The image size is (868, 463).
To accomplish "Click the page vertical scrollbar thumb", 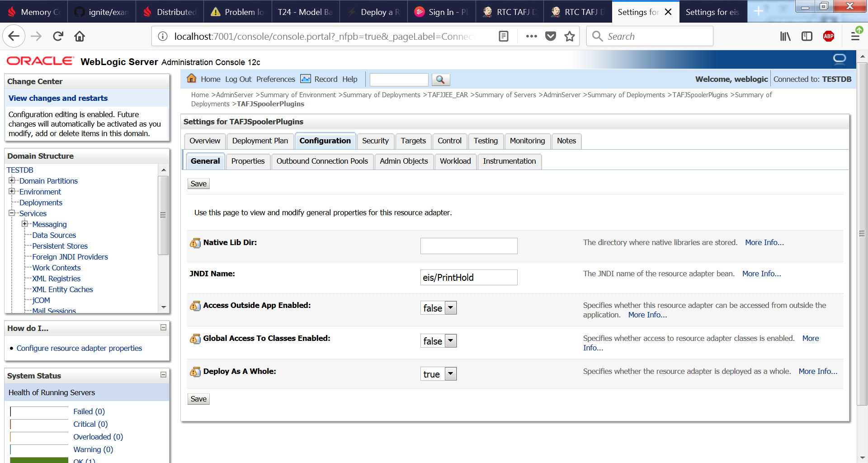I will coord(862,234).
